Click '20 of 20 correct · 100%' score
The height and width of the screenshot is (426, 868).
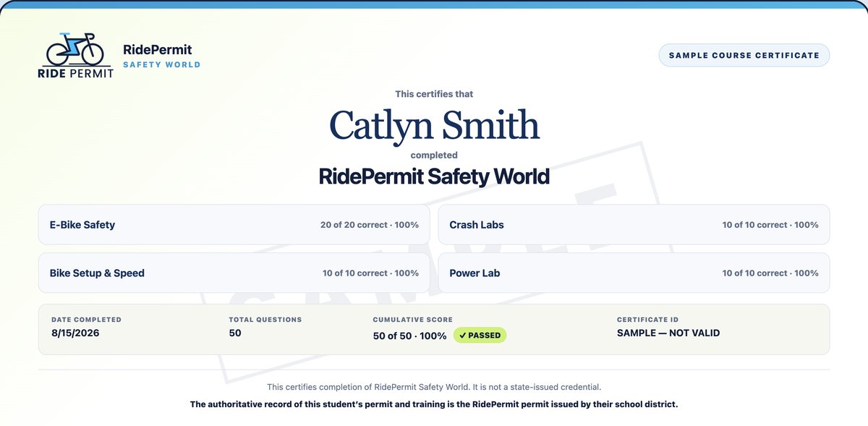tap(370, 225)
